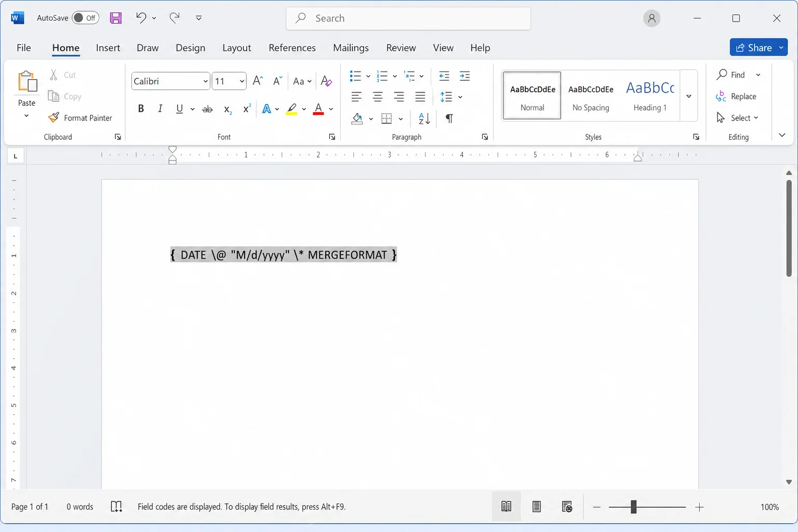Align text right
798x532 pixels.
(x=399, y=97)
